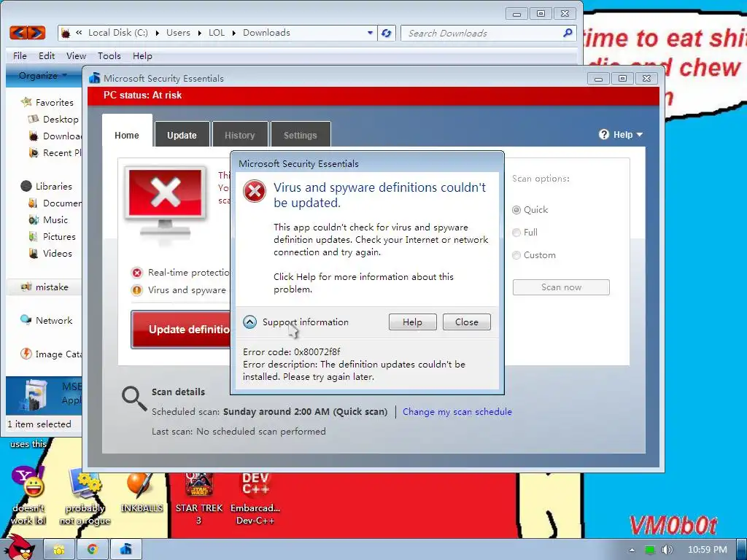The height and width of the screenshot is (560, 747).
Task: Click the orange warning Virus and spyware icon
Action: (x=137, y=290)
